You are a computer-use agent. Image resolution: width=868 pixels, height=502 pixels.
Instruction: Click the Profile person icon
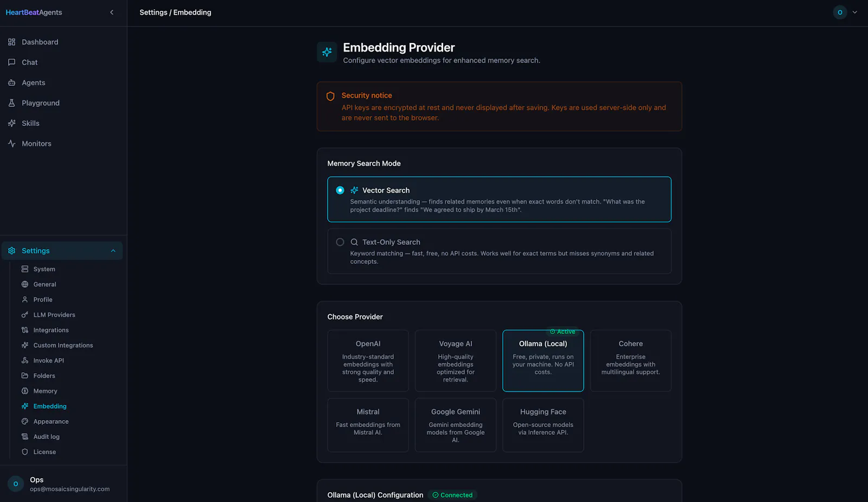click(24, 300)
